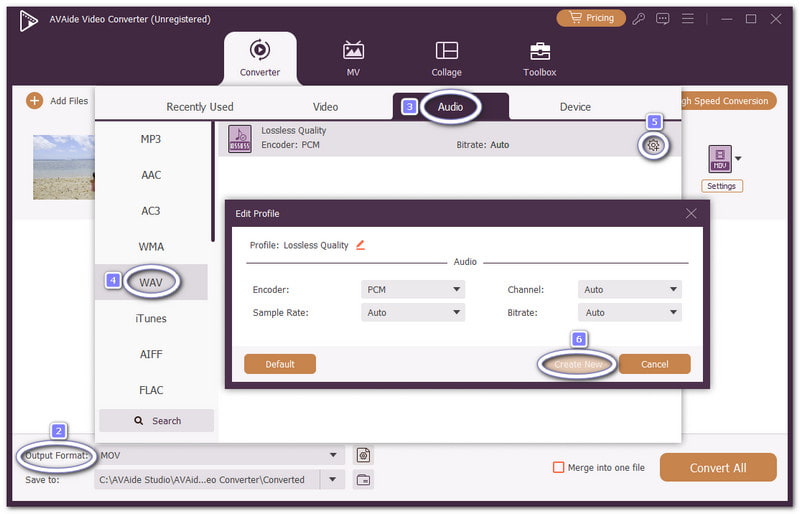Choose AAC in the format list
The width and height of the screenshot is (800, 514).
[151, 175]
